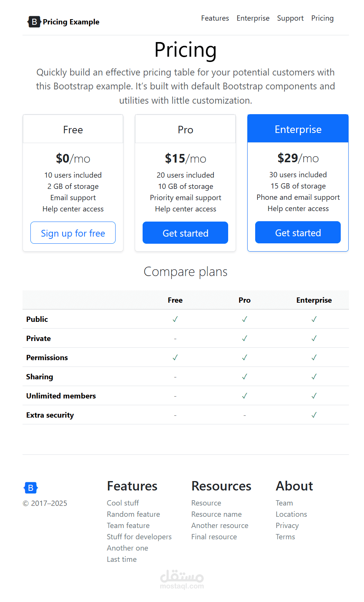The height and width of the screenshot is (602, 364).
Task: Click Get started under the Pro plan
Action: click(185, 233)
